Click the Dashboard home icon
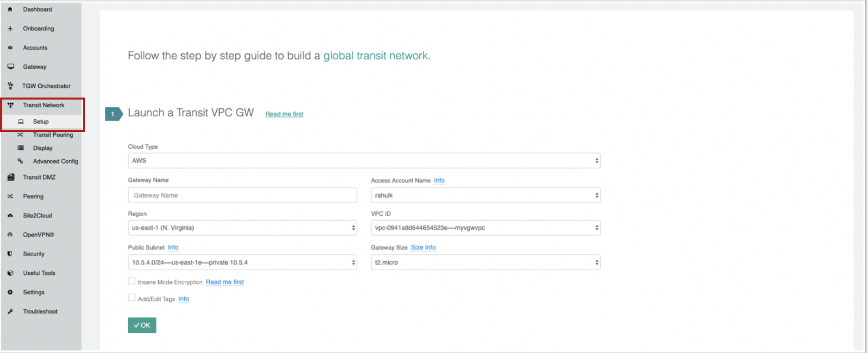 point(10,9)
